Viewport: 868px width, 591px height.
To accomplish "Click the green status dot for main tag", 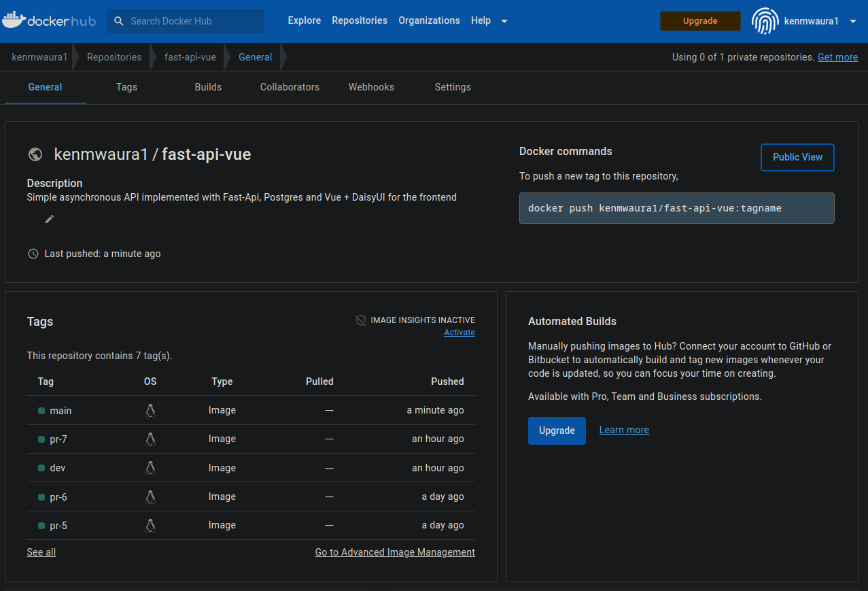I will tap(41, 411).
